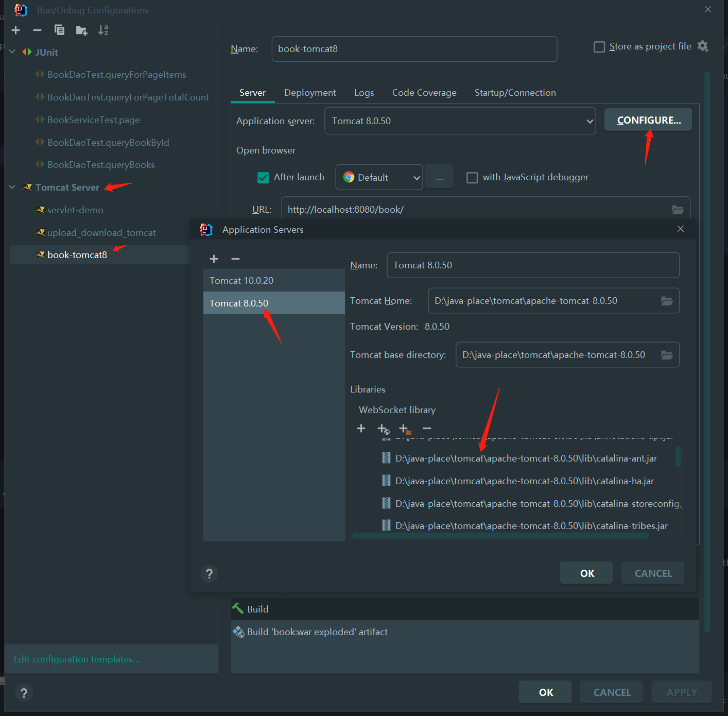This screenshot has height=716, width=728.
Task: Select BookDaoTest.queryForPageItems configuration
Action: point(117,75)
